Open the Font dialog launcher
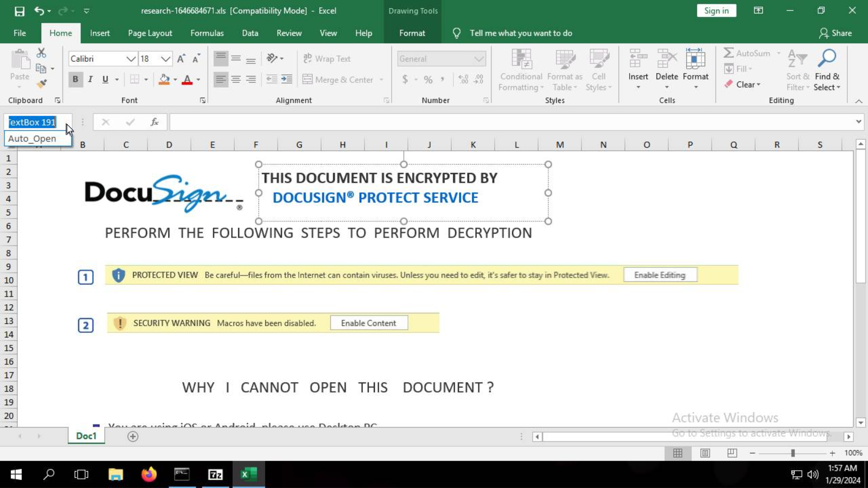The width and height of the screenshot is (868, 488). pos(202,100)
